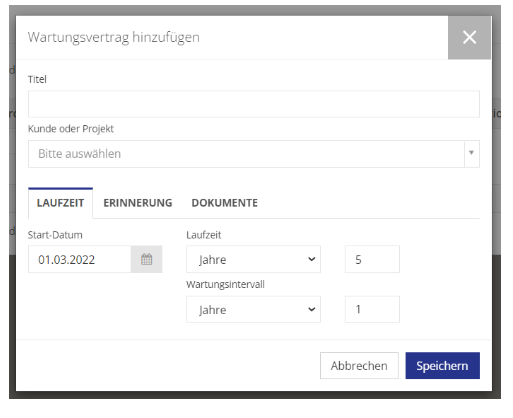Close the Wartungsvertrag hinzufügen dialog
The image size is (513, 418).
click(x=469, y=37)
